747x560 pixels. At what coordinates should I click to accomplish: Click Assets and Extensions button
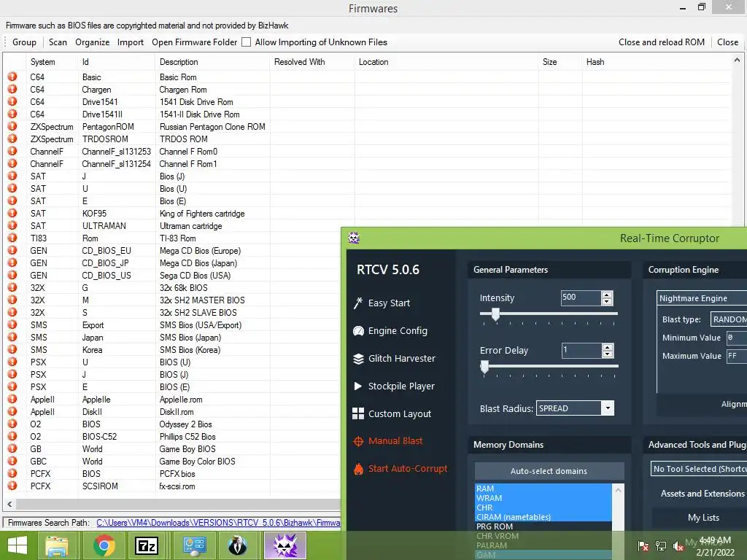[702, 494]
